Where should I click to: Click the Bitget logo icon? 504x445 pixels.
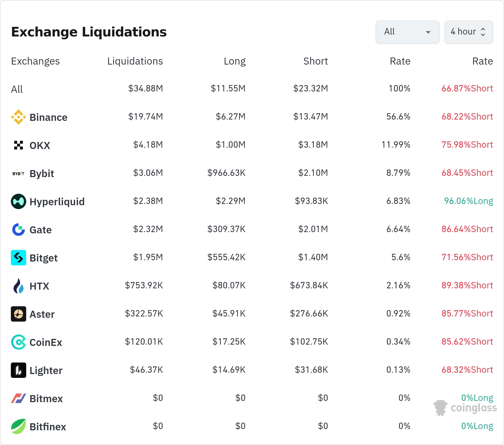(19, 258)
